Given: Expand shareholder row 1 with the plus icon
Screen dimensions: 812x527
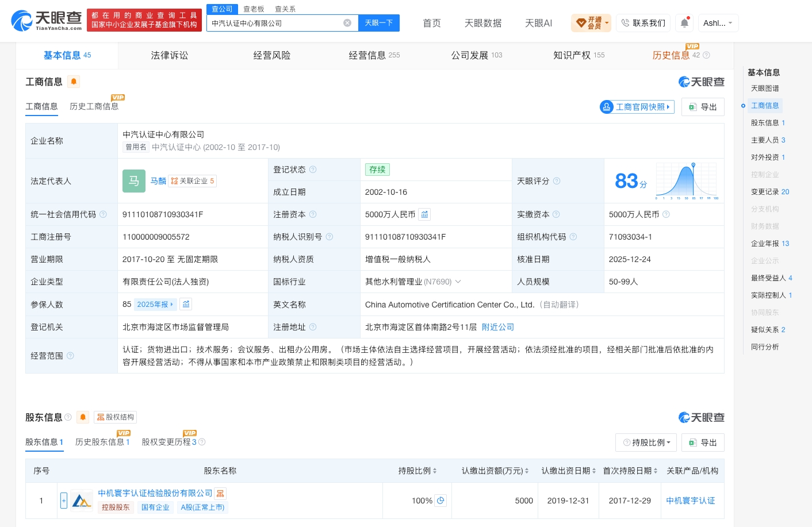Looking at the screenshot, I should pyautogui.click(x=64, y=501).
